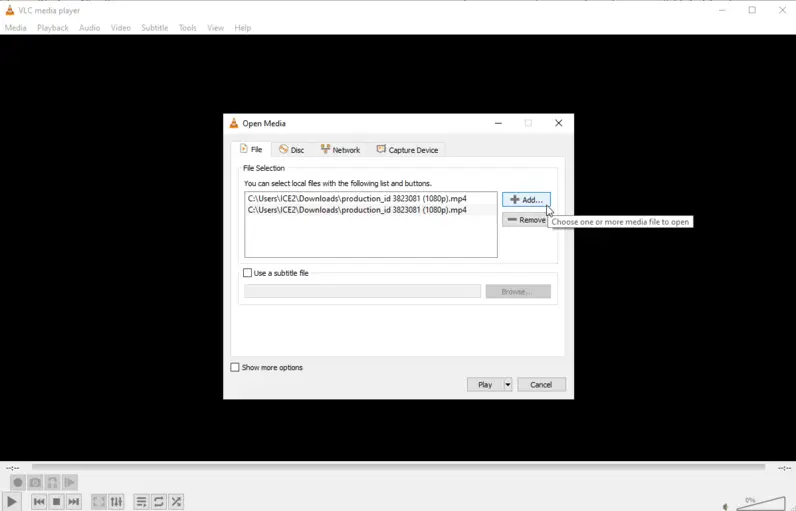Switch to the Capture Device tab
The image size is (796, 511).
click(x=407, y=150)
